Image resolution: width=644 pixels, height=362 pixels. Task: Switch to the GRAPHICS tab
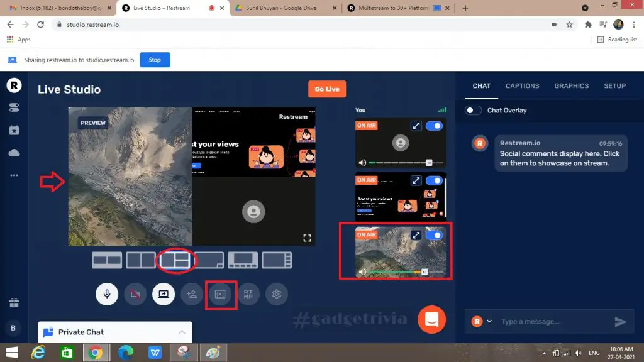point(571,85)
